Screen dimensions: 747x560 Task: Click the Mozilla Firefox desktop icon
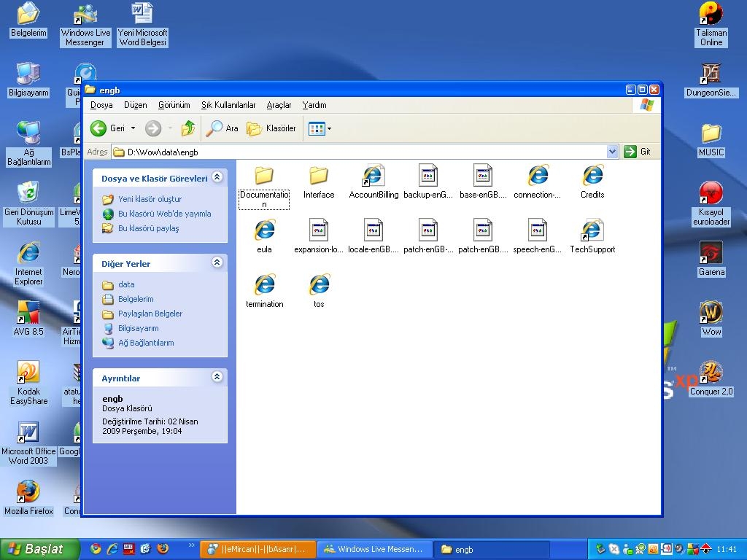tap(28, 492)
